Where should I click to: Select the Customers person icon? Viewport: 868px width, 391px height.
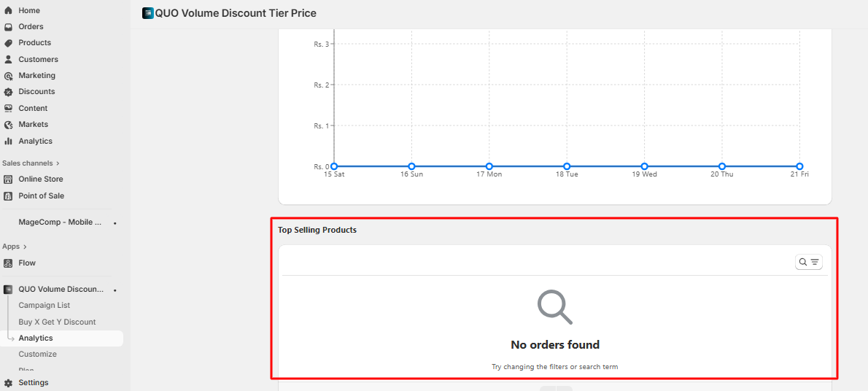point(9,60)
